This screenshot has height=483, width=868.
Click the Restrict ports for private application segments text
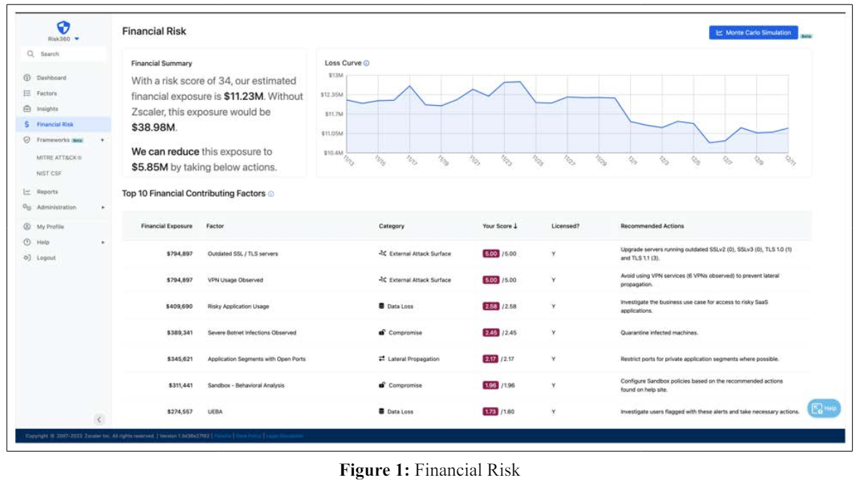(700, 359)
